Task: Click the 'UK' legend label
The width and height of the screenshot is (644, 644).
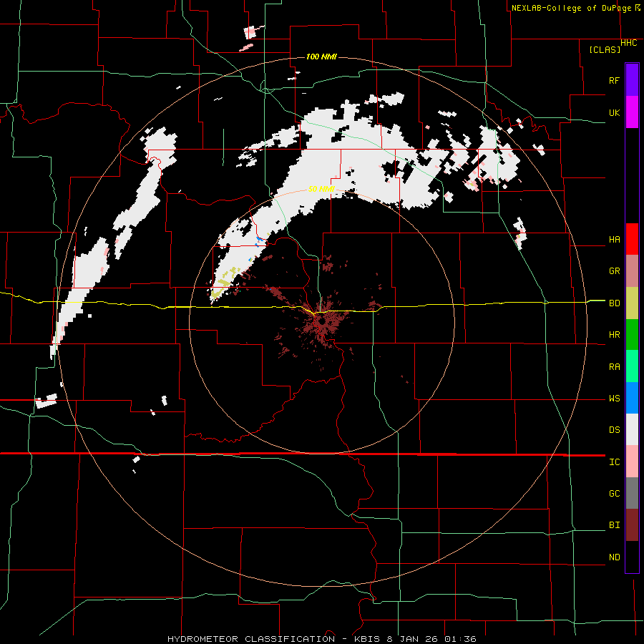Action: click(x=615, y=112)
